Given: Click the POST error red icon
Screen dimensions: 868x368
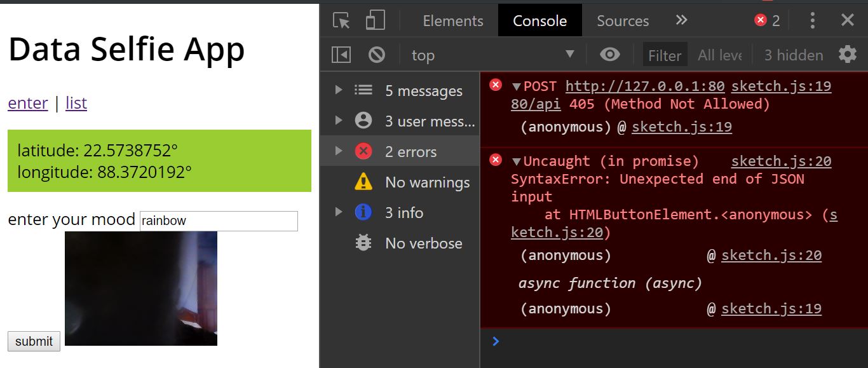Looking at the screenshot, I should pyautogui.click(x=496, y=85).
